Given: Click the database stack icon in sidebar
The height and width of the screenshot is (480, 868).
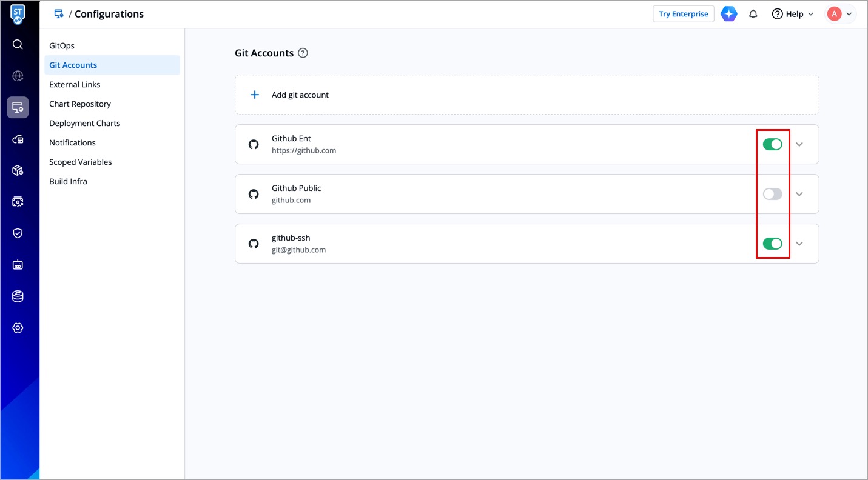Looking at the screenshot, I should pos(18,296).
